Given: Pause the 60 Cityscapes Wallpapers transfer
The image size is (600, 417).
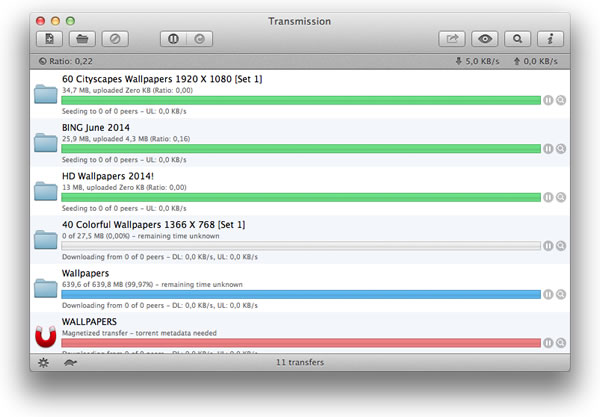Looking at the screenshot, I should [x=548, y=100].
